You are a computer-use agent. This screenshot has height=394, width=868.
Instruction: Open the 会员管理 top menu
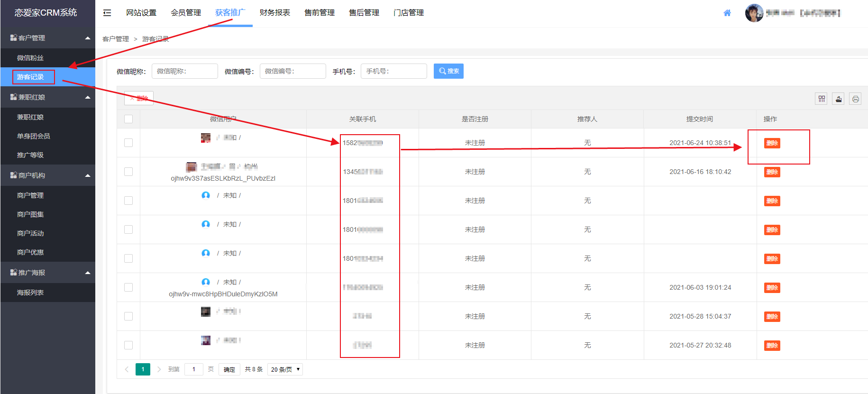click(186, 13)
